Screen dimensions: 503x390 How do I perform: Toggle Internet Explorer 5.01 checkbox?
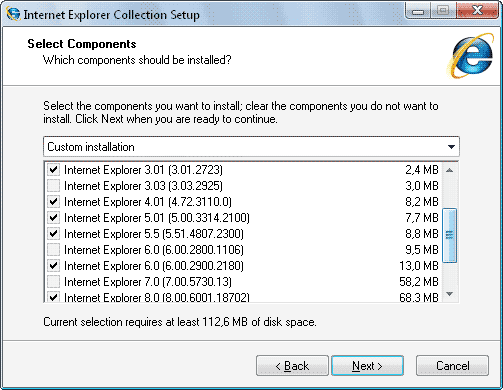click(x=53, y=218)
